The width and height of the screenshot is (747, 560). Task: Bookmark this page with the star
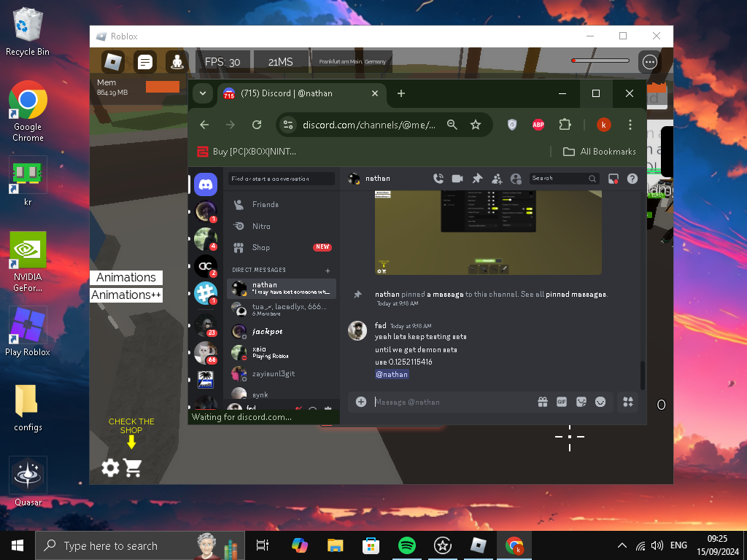(x=476, y=125)
